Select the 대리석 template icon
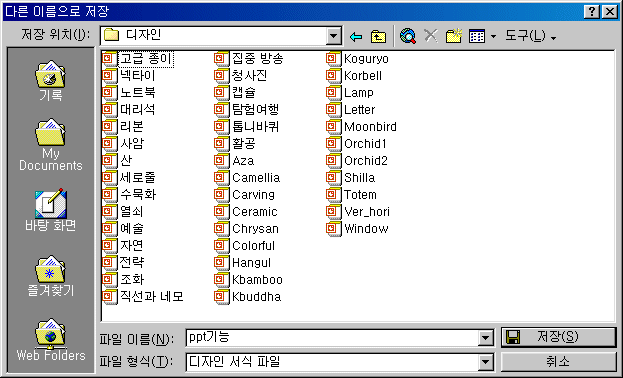The image size is (623, 378). pos(109,110)
